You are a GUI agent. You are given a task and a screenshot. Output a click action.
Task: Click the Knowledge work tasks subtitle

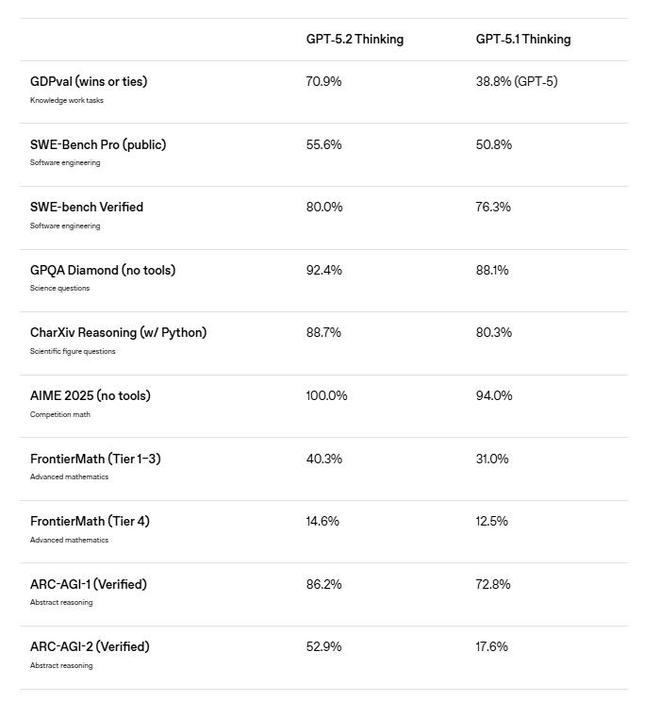point(66,100)
